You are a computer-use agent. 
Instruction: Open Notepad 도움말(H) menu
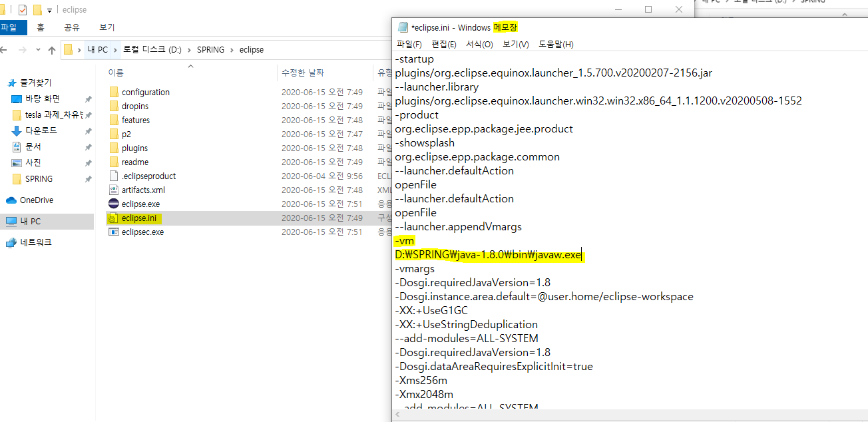point(556,44)
